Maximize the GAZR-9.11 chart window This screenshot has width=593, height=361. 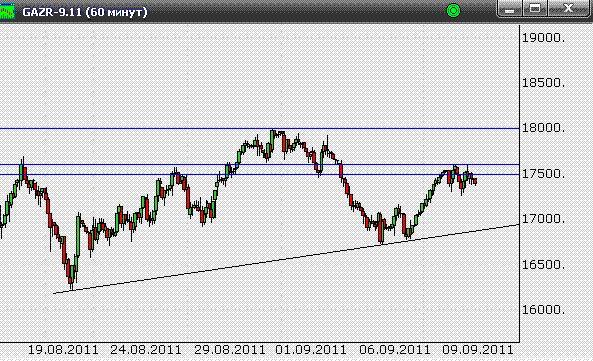535,9
